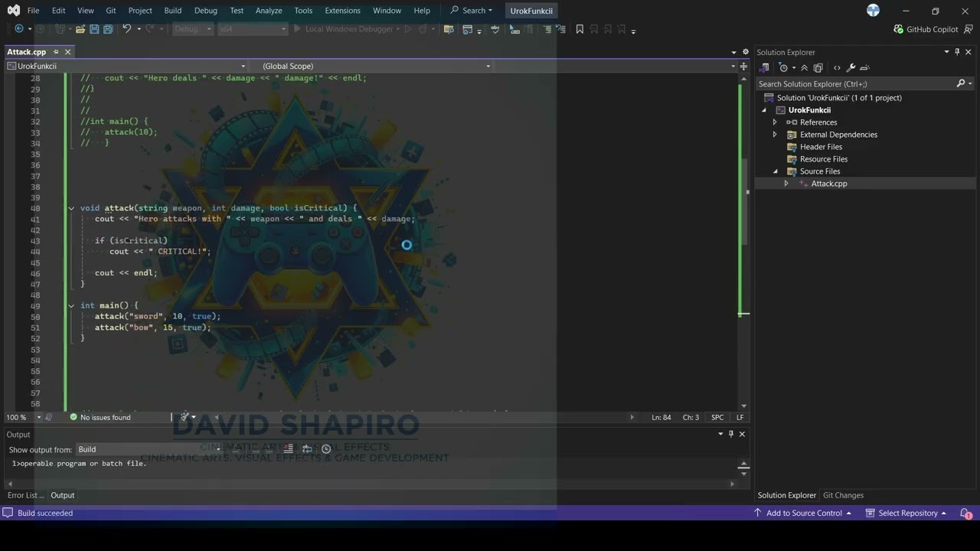Click the code cleanup broom icon

pyautogui.click(x=184, y=417)
